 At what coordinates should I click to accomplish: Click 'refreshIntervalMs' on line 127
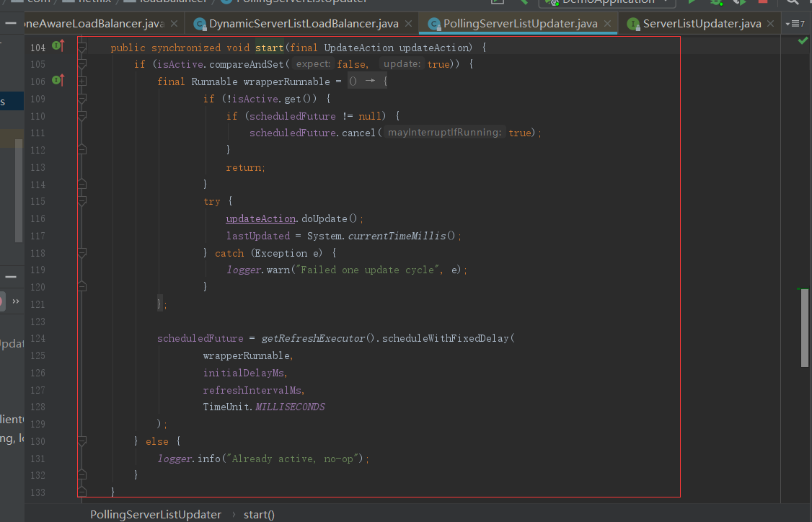coord(252,389)
